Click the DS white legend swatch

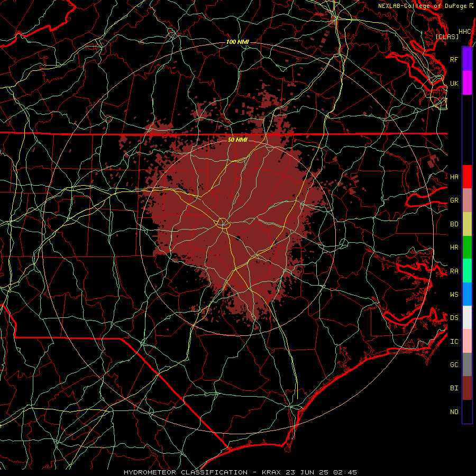[x=467, y=317]
